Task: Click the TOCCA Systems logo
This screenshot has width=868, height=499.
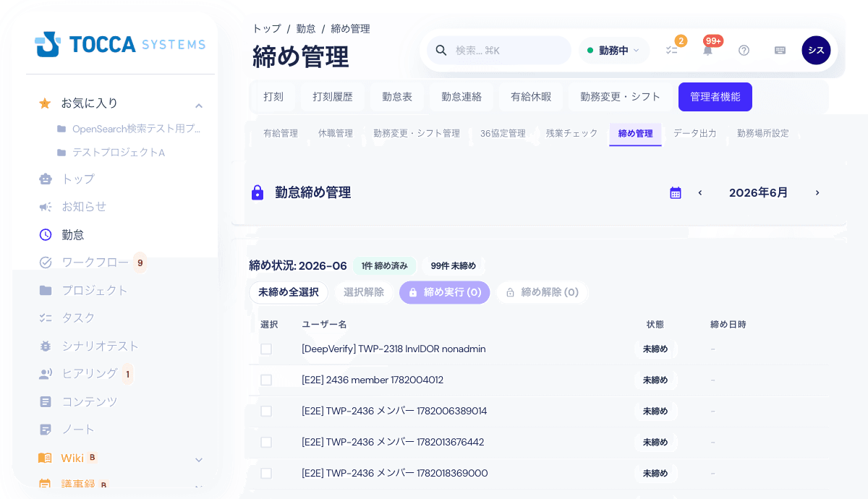Action: point(120,44)
